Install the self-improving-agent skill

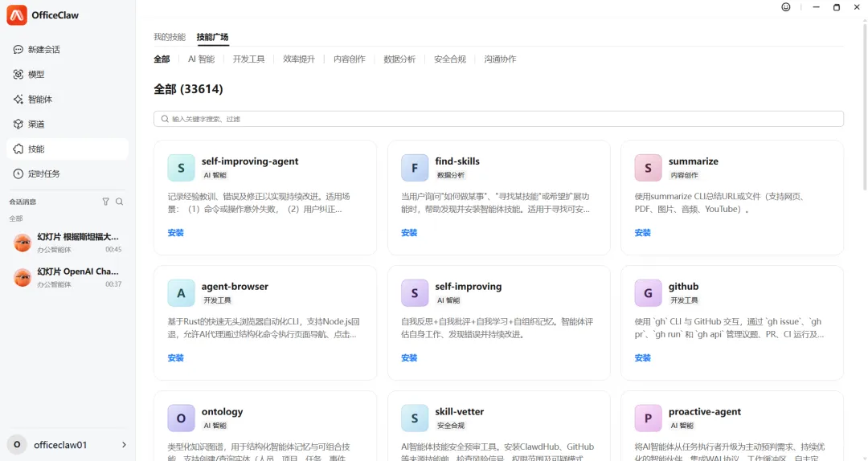(x=175, y=233)
